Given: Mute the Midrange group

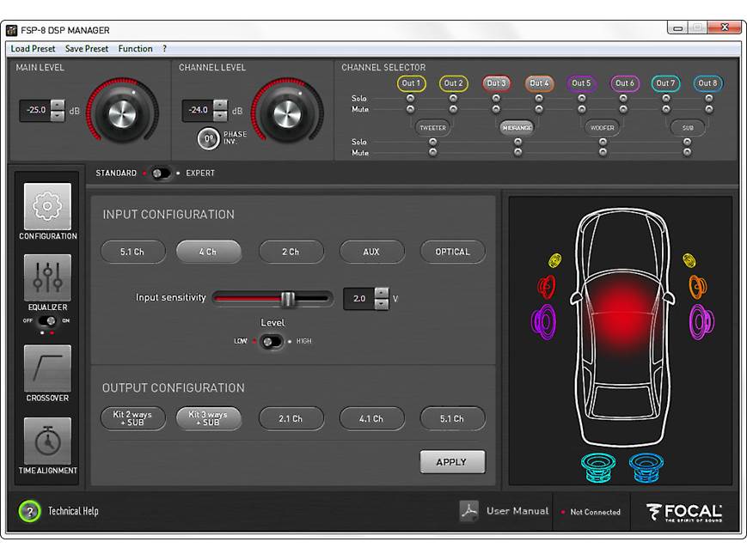Looking at the screenshot, I should pos(517,152).
